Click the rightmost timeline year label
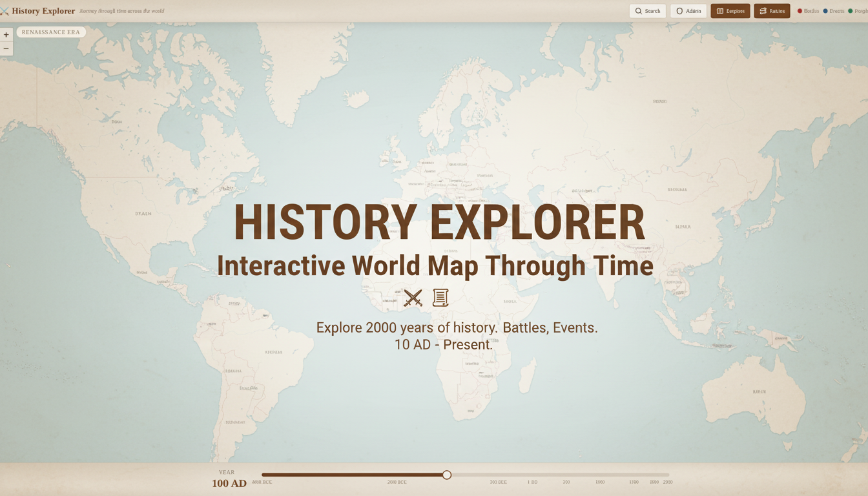This screenshot has height=496, width=868. (667, 482)
